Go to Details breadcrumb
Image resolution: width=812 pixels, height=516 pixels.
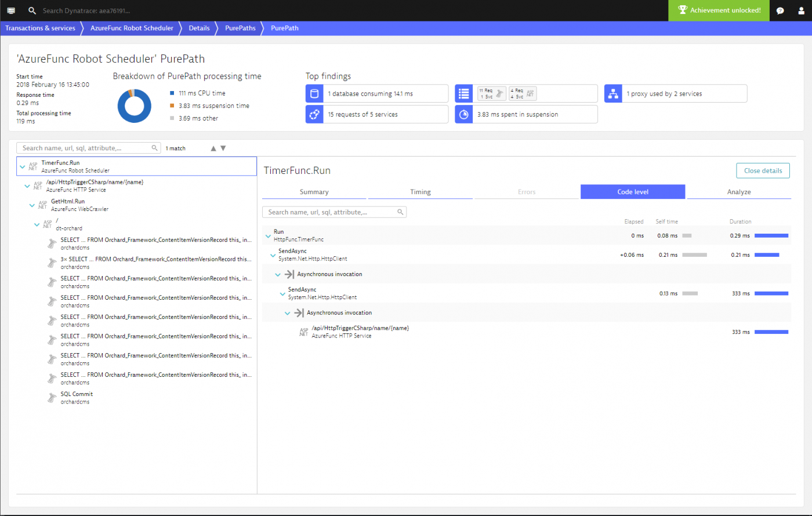pos(200,28)
